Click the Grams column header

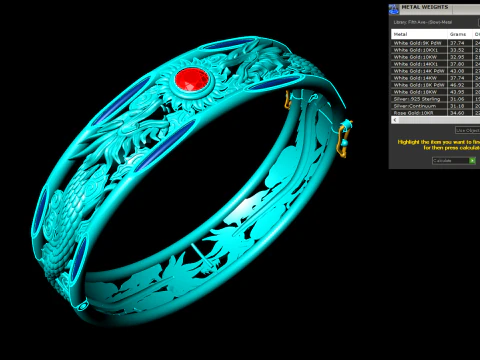(x=460, y=34)
